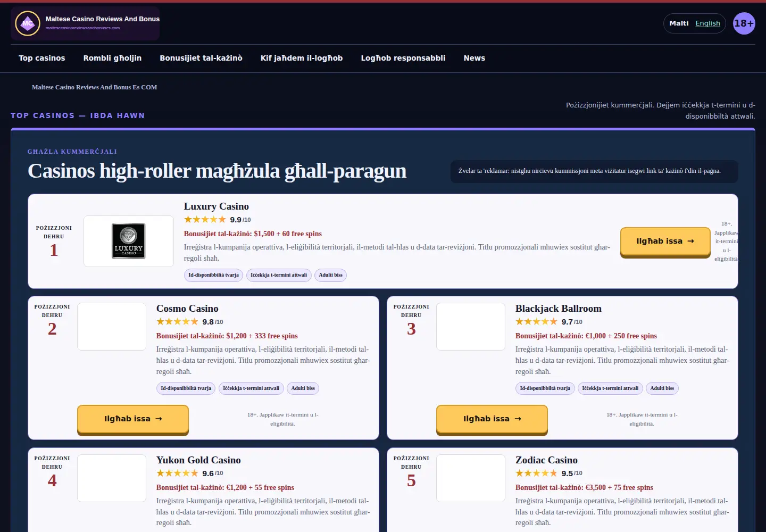
Task: Open the Yukon Gold Casino title
Action: click(x=198, y=460)
